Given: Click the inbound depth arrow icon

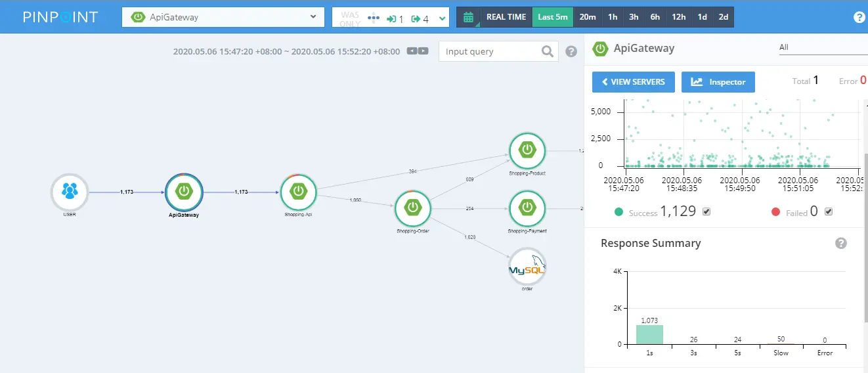Looking at the screenshot, I should click(392, 18).
